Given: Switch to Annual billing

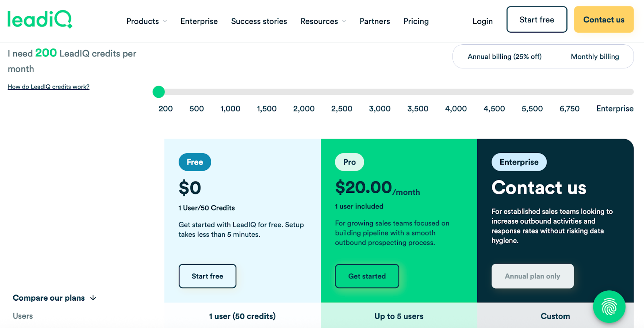Looking at the screenshot, I should pyautogui.click(x=504, y=56).
